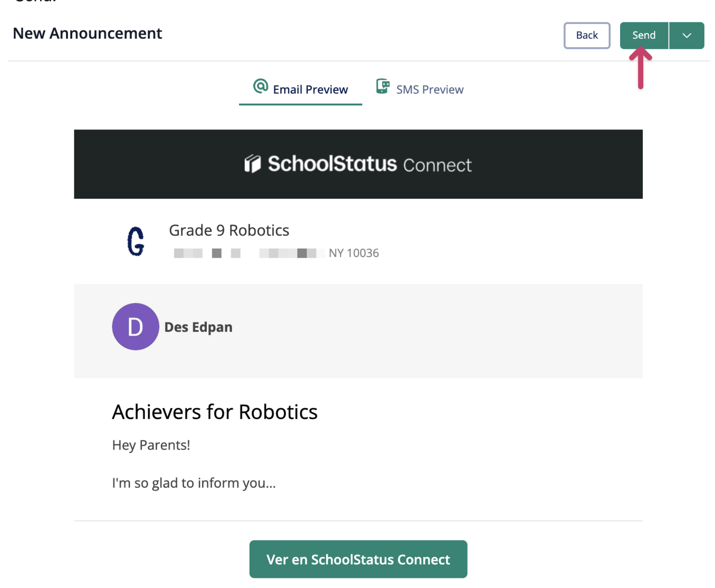Click the Hey Parents! greeting line

pyautogui.click(x=151, y=445)
